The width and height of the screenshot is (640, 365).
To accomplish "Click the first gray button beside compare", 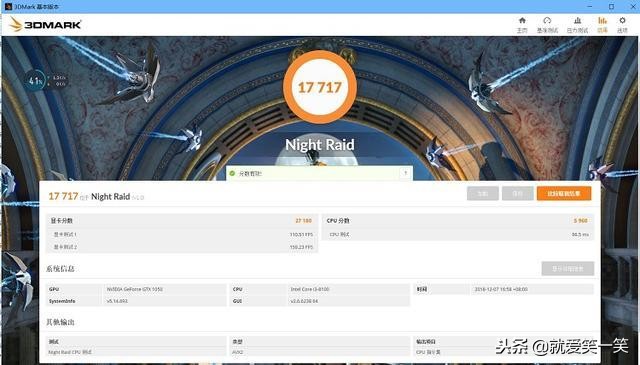I will (x=482, y=194).
